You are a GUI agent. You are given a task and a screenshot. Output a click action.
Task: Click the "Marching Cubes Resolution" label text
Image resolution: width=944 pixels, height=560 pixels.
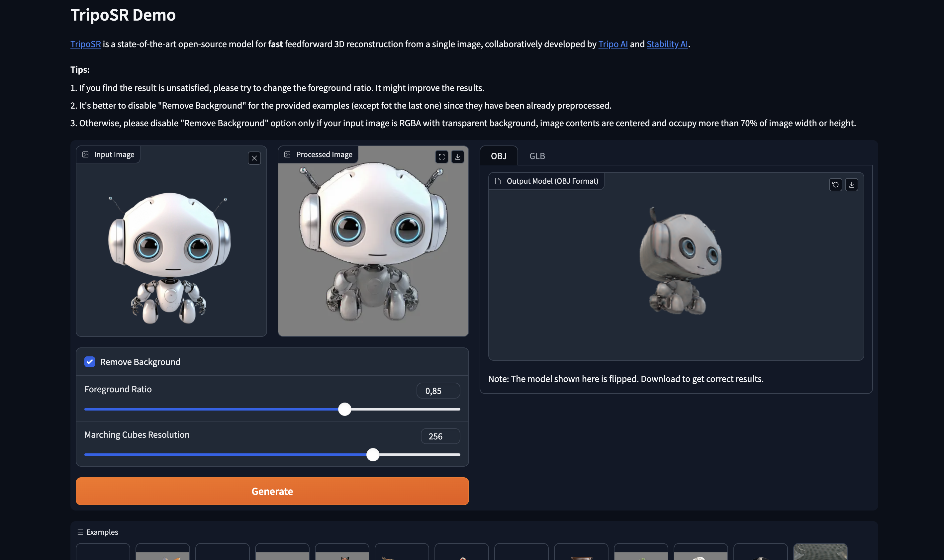(x=137, y=435)
